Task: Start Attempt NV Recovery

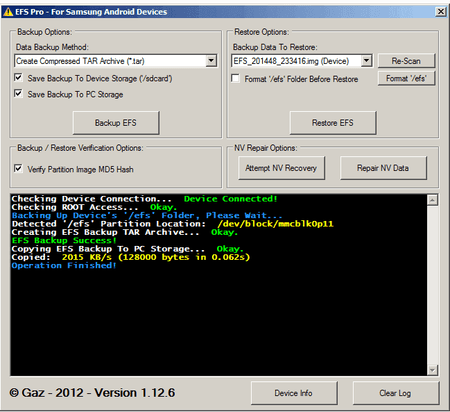Action: (281, 168)
